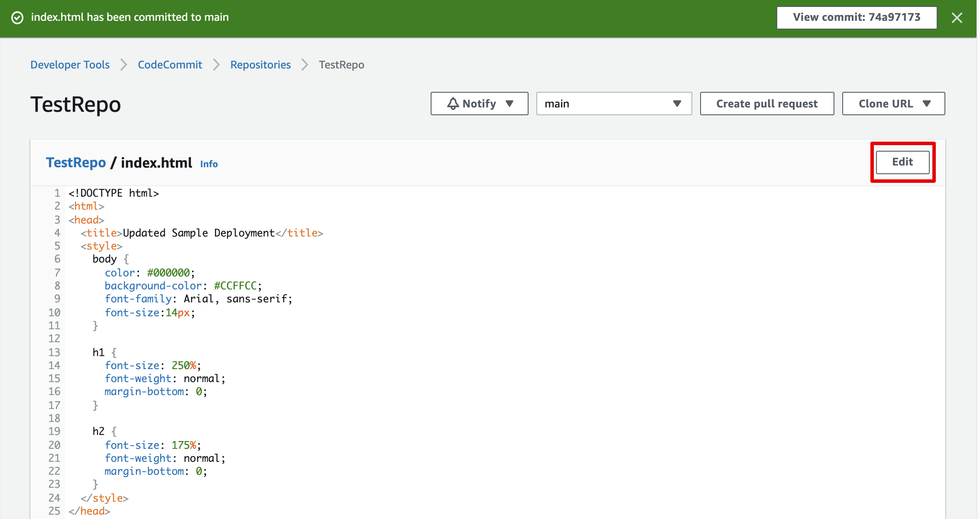Click the title tag on line 4
The width and height of the screenshot is (980, 519).
point(101,233)
